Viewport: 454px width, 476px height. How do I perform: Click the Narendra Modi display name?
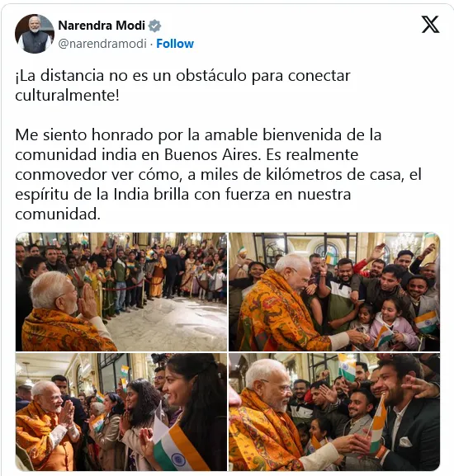(x=102, y=26)
